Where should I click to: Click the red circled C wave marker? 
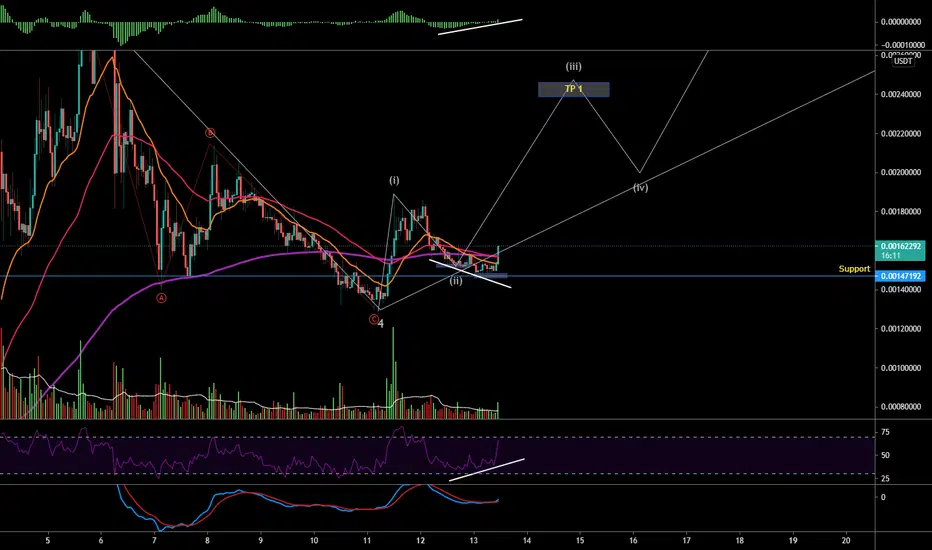(374, 320)
